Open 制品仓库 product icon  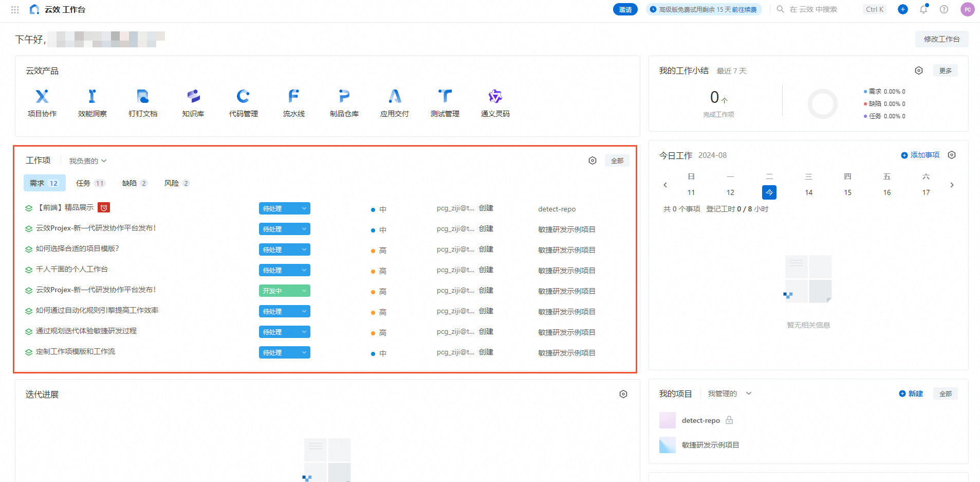344,96
